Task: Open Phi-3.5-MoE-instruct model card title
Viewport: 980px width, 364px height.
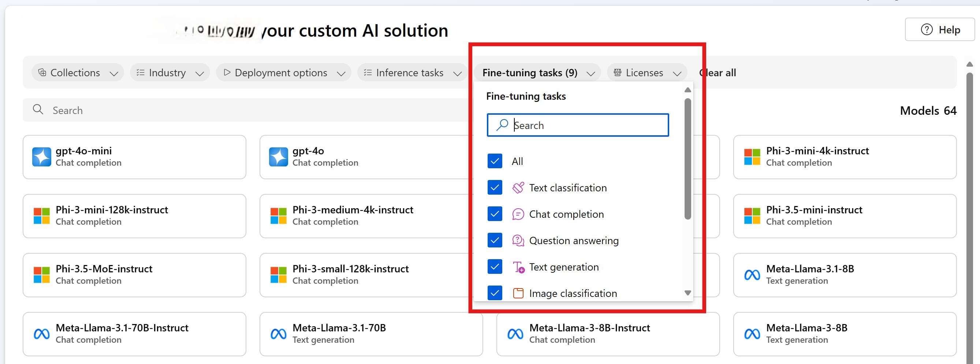Action: coord(104,269)
